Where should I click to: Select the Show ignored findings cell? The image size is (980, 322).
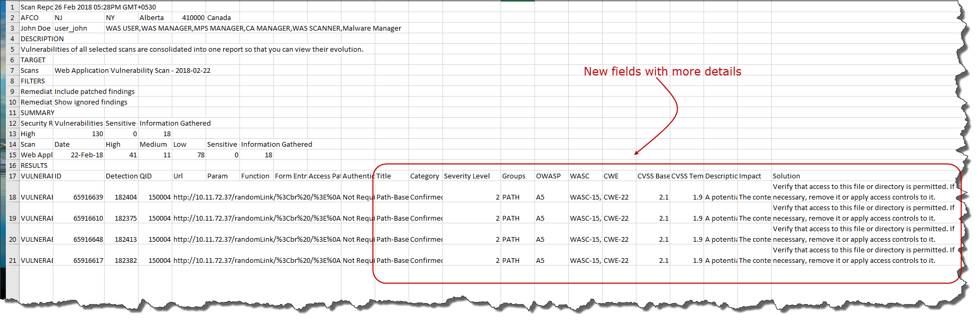(91, 102)
